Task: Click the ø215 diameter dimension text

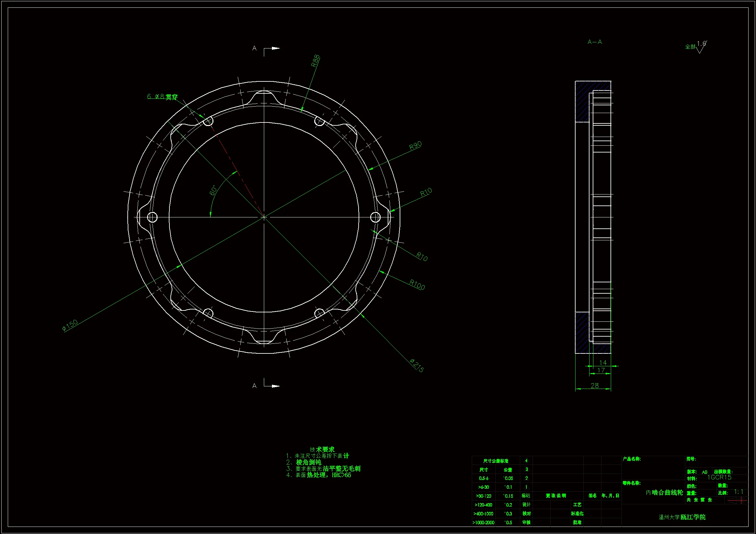Action: (x=417, y=365)
